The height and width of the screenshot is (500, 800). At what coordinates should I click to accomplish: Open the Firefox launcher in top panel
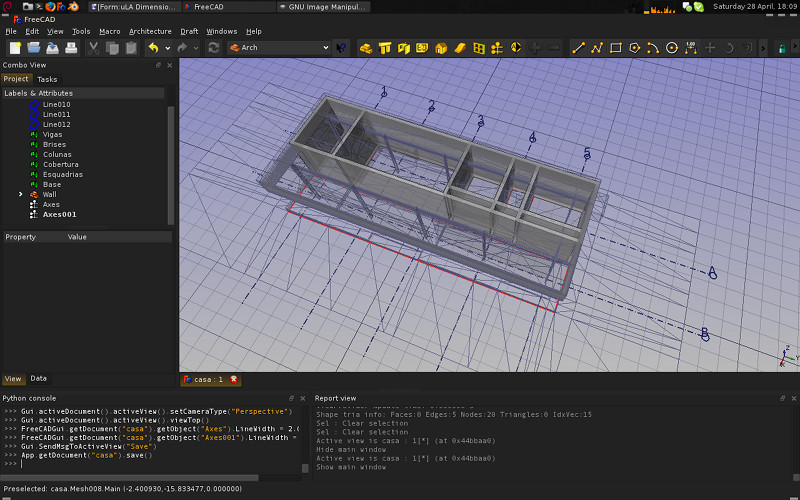click(49, 7)
